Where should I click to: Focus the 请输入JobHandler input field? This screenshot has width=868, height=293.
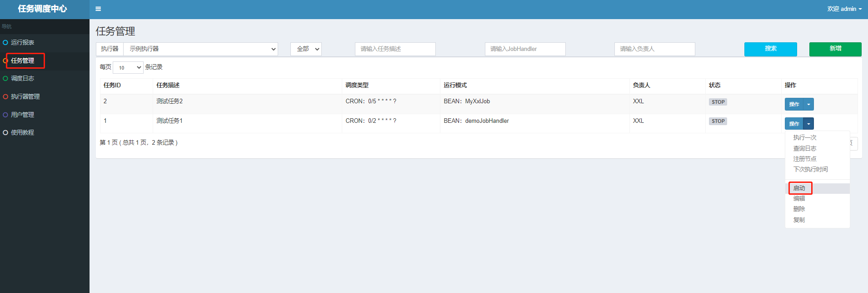(x=525, y=49)
